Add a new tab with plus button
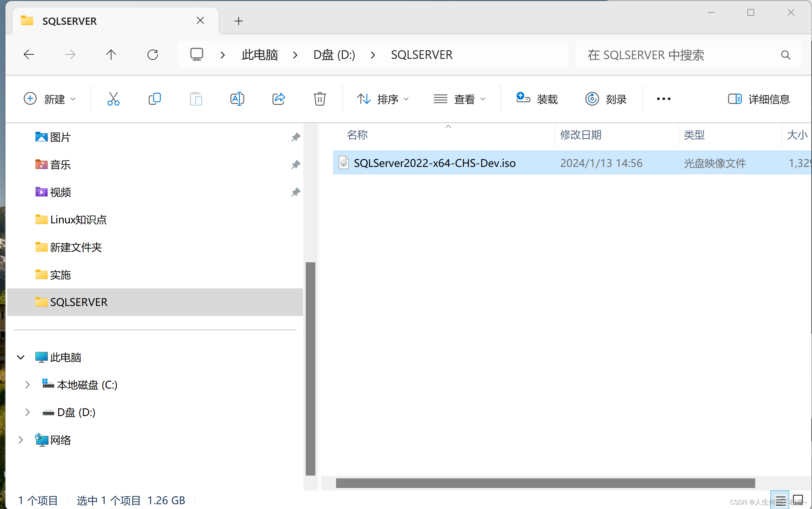The width and height of the screenshot is (812, 509). pos(238,21)
